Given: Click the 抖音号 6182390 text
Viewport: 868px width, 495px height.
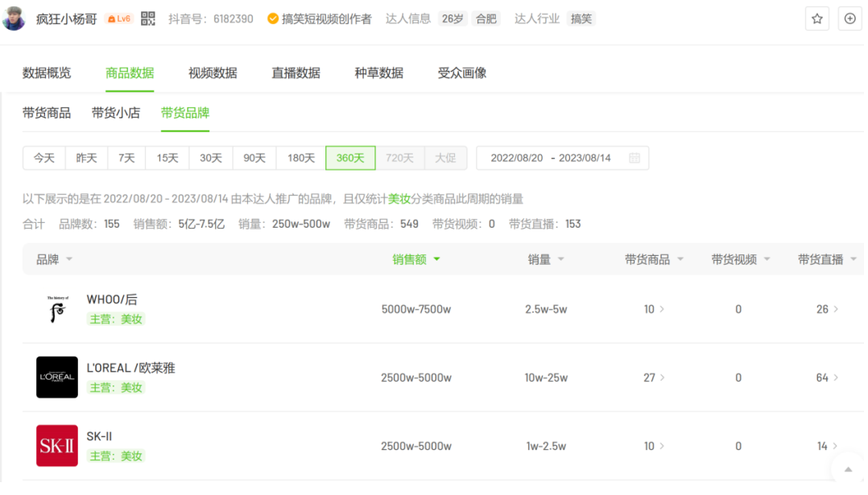Looking at the screenshot, I should [211, 19].
